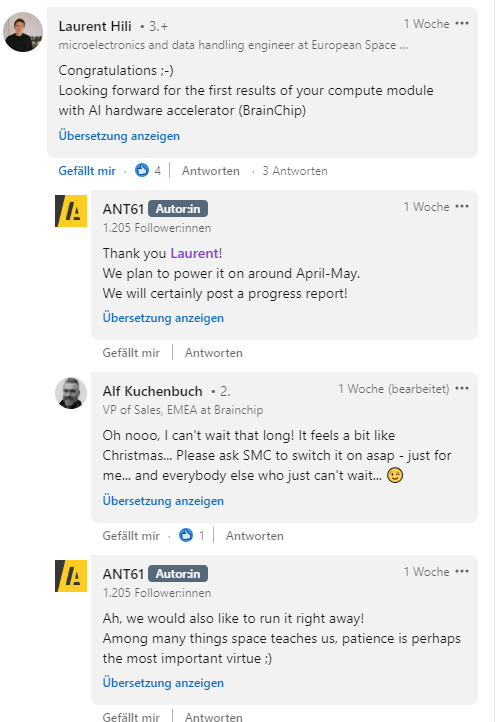Open three-dot menu on Alf Kuchenbuch's comment
The width and height of the screenshot is (496, 722).
click(461, 389)
